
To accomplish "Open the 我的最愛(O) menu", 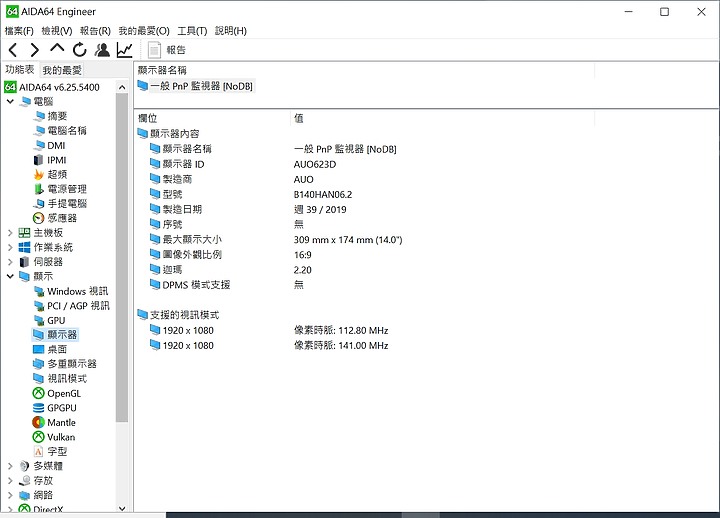I will [x=144, y=31].
